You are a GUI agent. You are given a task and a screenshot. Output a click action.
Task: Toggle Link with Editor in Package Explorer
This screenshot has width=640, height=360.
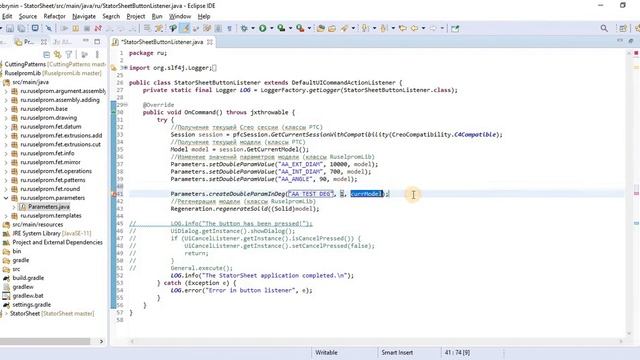tap(58, 54)
